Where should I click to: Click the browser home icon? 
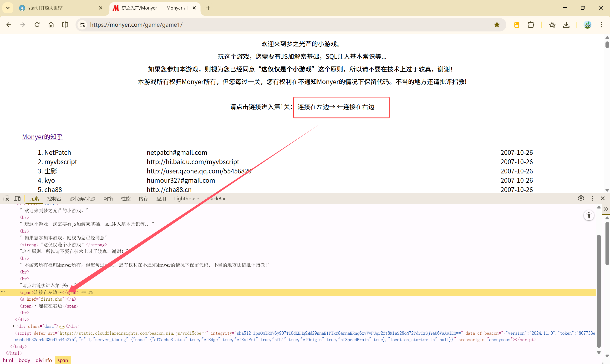pyautogui.click(x=51, y=25)
